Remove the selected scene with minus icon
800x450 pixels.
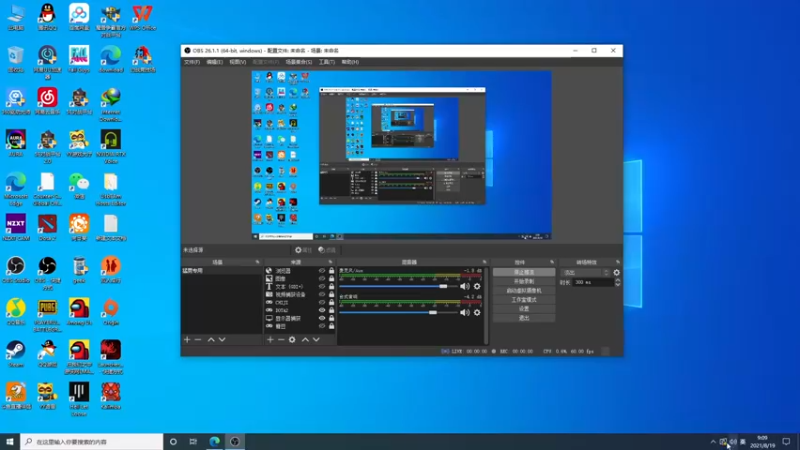(x=198, y=340)
